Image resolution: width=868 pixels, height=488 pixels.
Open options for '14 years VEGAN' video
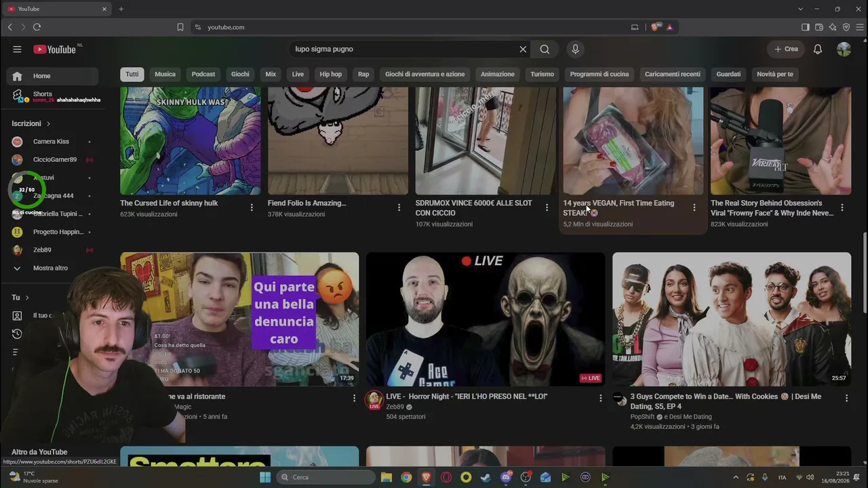(x=694, y=207)
